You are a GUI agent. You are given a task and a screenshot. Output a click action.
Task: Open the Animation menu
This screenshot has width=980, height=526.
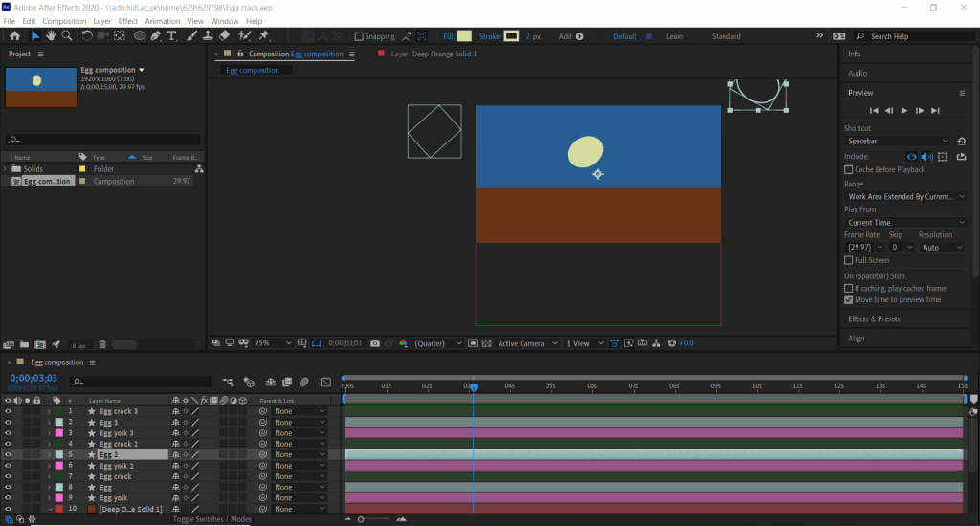(x=162, y=21)
